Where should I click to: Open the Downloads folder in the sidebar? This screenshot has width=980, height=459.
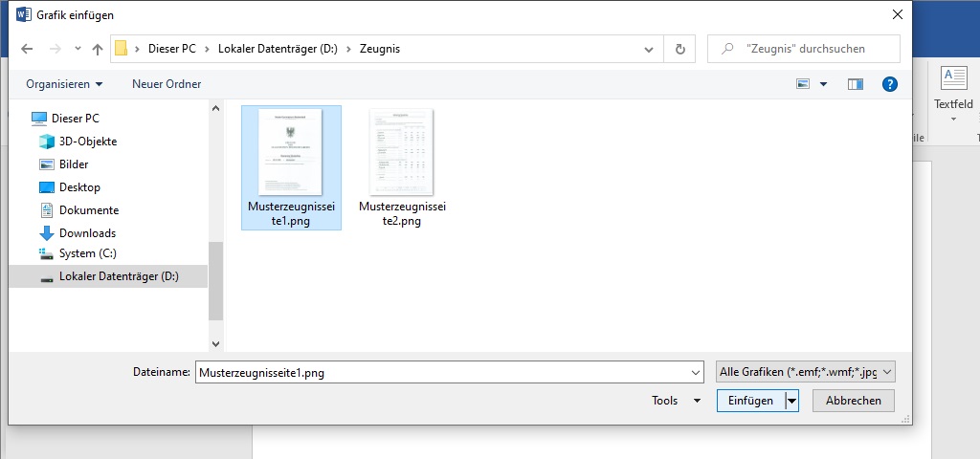pos(87,233)
